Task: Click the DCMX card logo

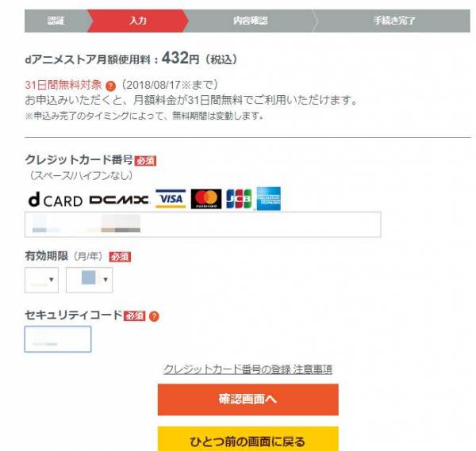Action: [x=119, y=201]
